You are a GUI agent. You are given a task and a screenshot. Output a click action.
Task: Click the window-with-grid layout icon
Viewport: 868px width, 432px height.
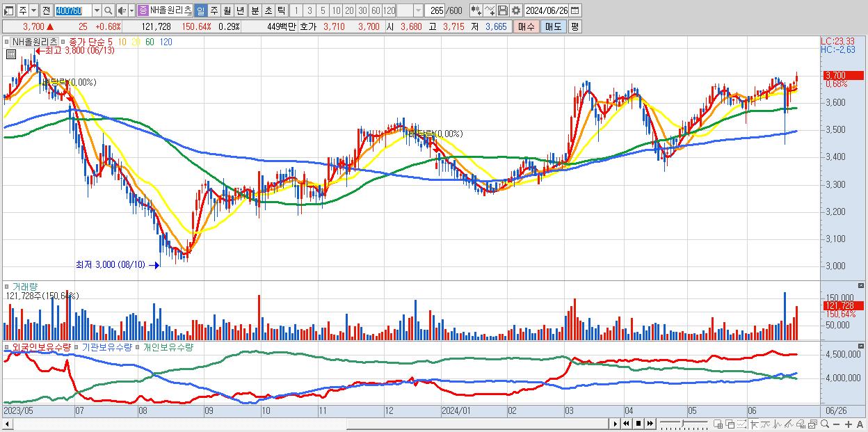(718, 424)
